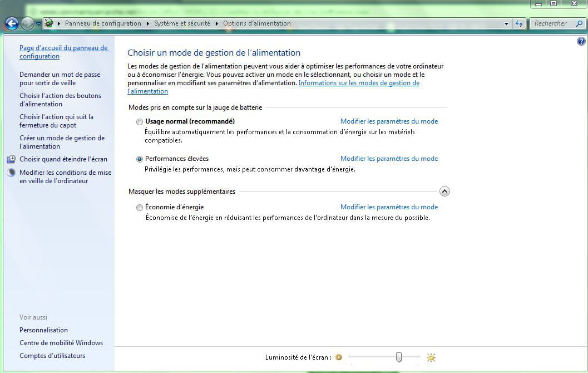The width and height of the screenshot is (588, 373).
Task: Click Options d'alimentation breadcrumb
Action: point(257,23)
